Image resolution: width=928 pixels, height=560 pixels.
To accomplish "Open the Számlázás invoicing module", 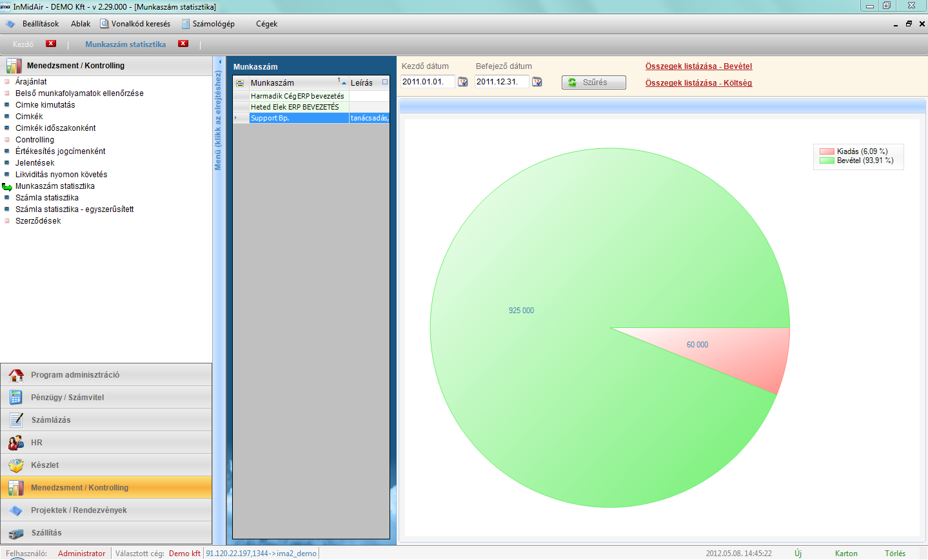I will click(106, 420).
